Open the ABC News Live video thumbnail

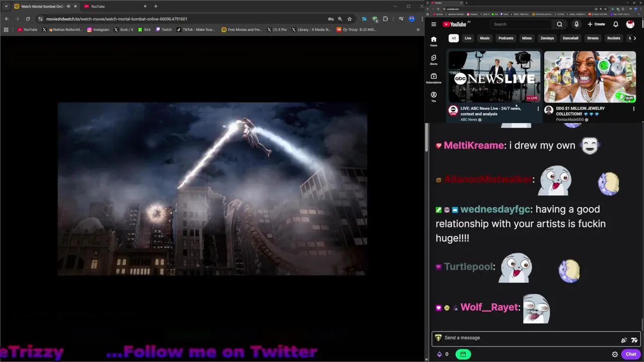494,76
